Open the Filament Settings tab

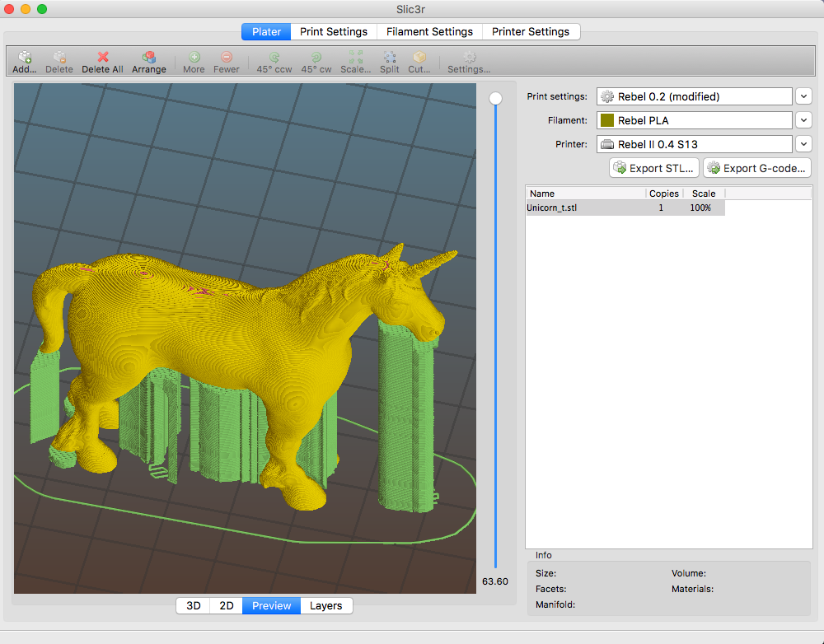[x=430, y=32]
